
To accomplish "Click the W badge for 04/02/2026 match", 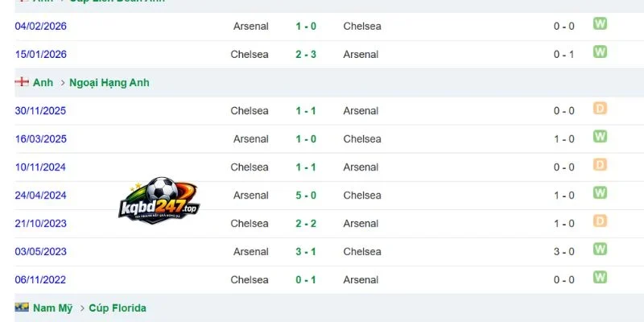I will (600, 24).
